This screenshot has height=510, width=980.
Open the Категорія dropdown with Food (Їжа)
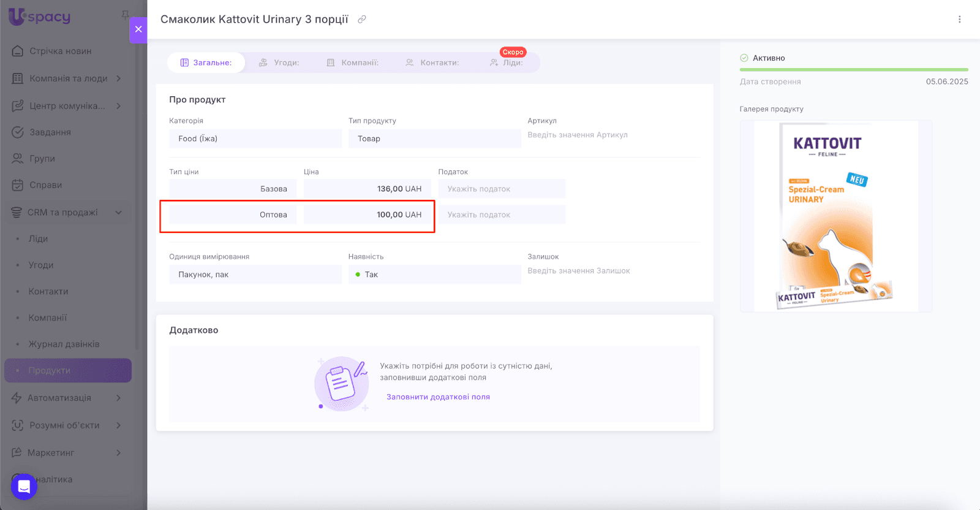255,139
